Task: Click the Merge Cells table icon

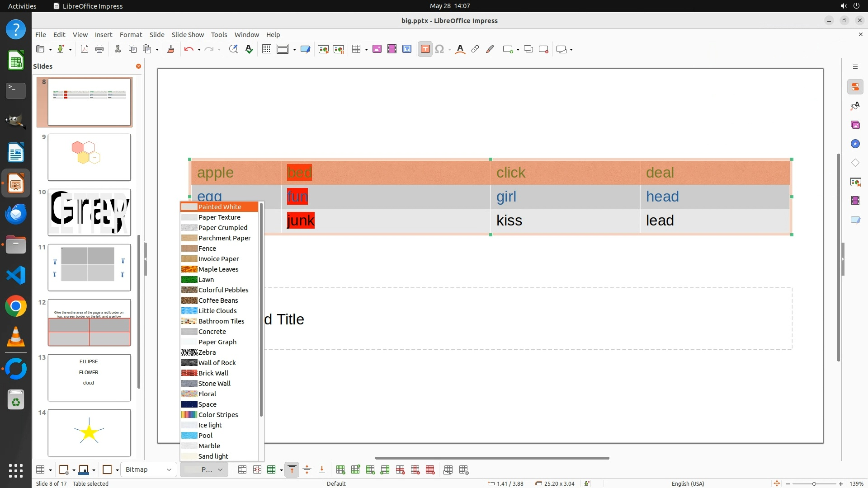Action: pos(242,470)
